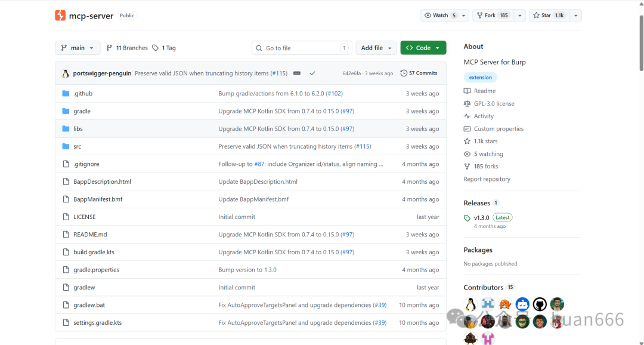
Task: Click the green tag icon beside v1.3.0
Action: (467, 218)
